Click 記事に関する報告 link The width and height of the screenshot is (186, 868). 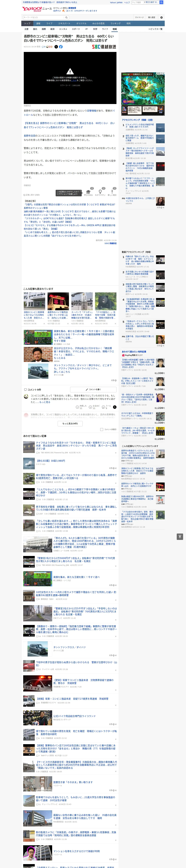click(32, 195)
